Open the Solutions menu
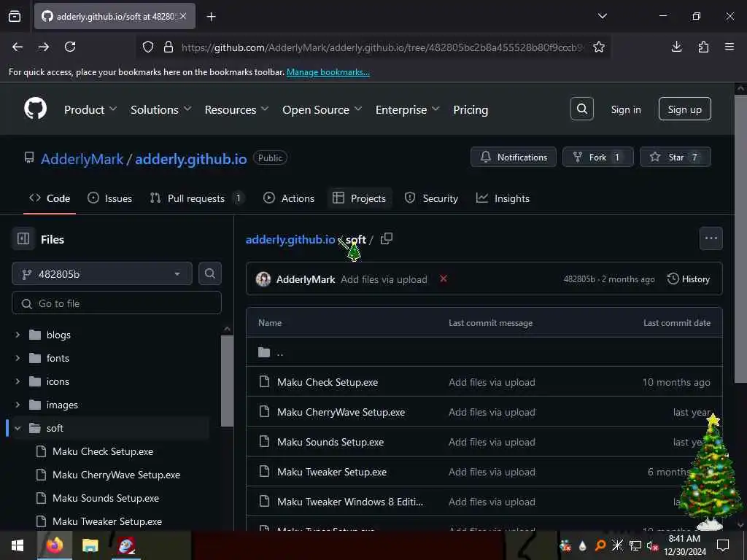 161,109
